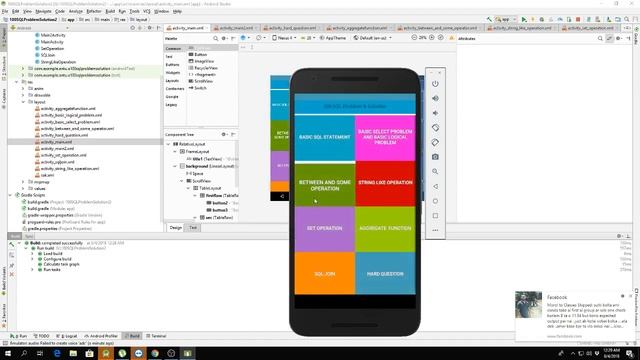Viewport: 640px width, 360px height.
Task: Expand the mipmap folder
Action: [x=23, y=182]
